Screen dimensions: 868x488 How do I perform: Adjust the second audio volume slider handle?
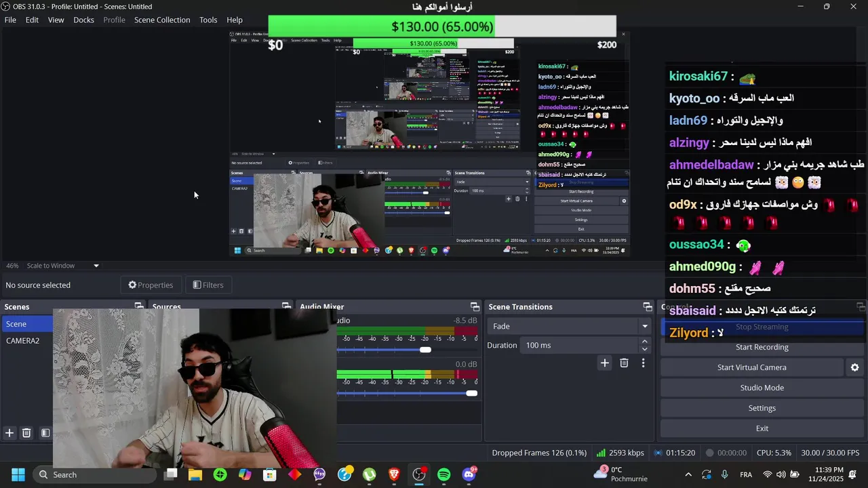pos(471,393)
